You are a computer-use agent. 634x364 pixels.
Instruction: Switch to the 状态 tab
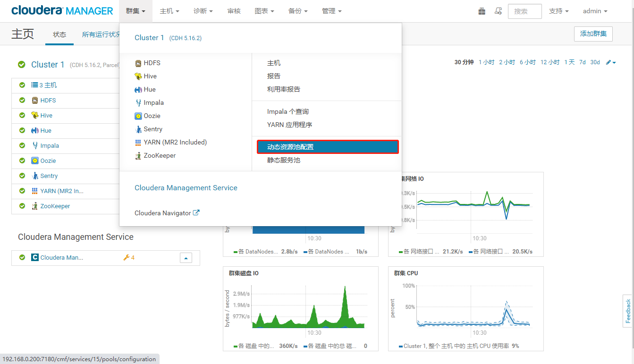pos(59,34)
